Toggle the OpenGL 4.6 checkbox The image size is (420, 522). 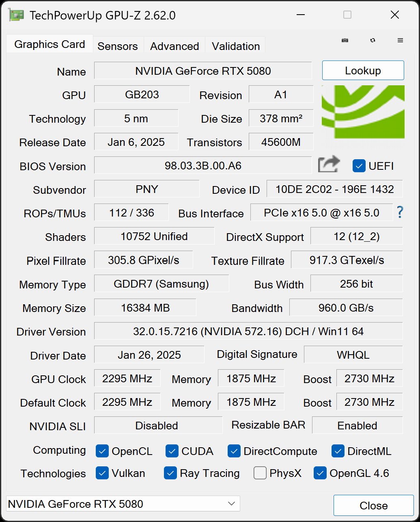[x=320, y=473]
